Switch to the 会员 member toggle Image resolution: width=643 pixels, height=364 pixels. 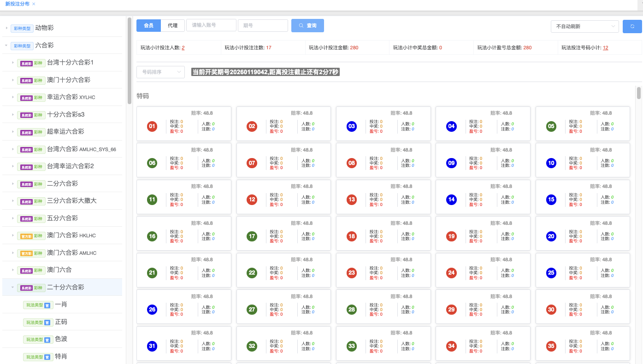148,26
